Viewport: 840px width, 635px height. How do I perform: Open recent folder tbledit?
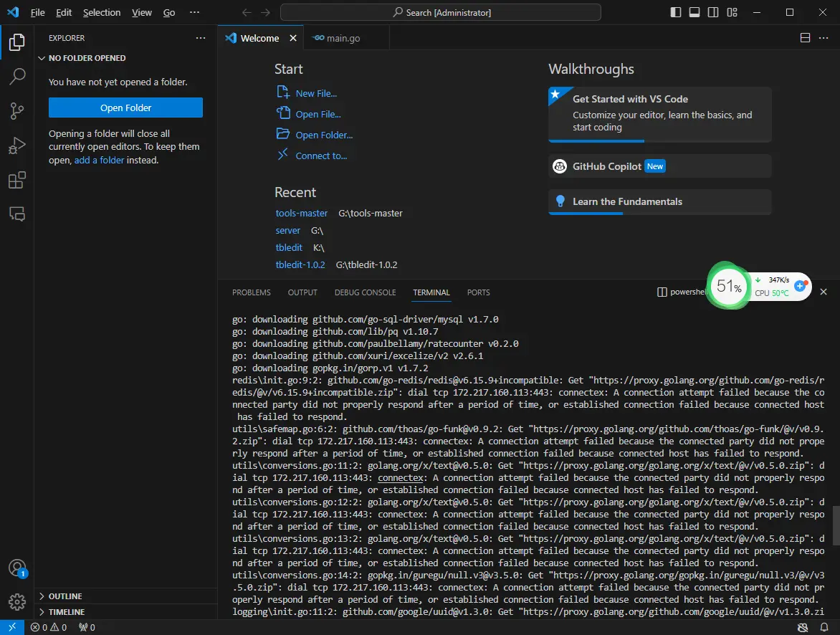coord(289,247)
